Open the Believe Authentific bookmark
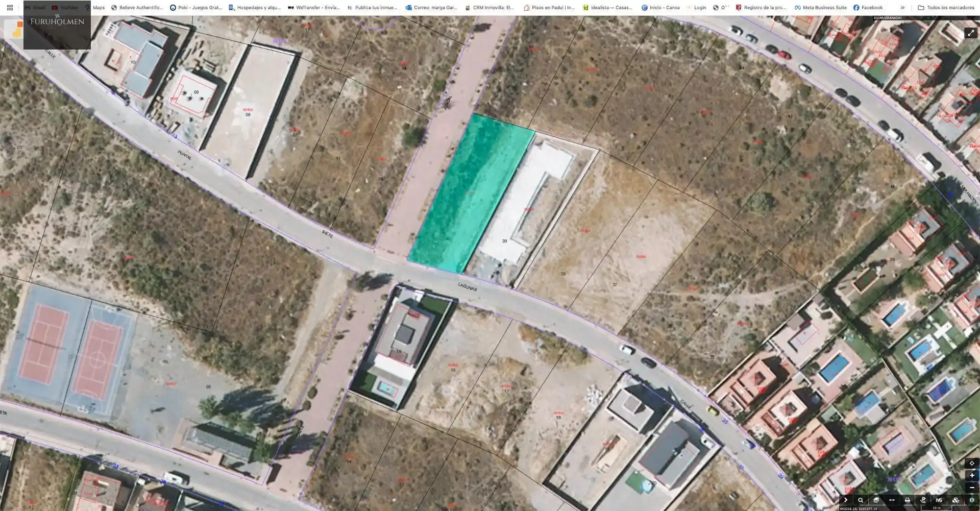This screenshot has height=511, width=980. (x=137, y=8)
